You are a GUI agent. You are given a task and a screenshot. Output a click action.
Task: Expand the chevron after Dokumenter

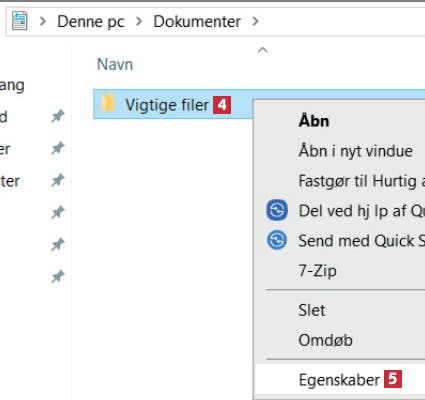point(255,22)
